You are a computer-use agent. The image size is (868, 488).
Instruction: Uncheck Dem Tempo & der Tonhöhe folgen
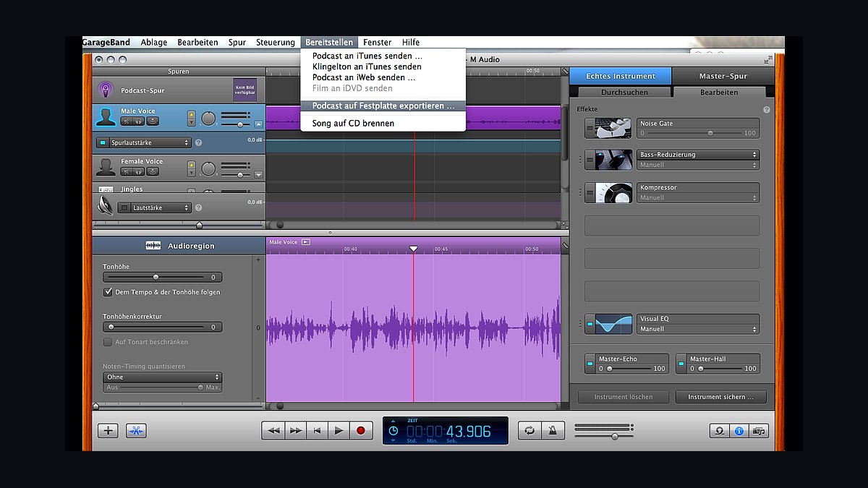coord(108,292)
